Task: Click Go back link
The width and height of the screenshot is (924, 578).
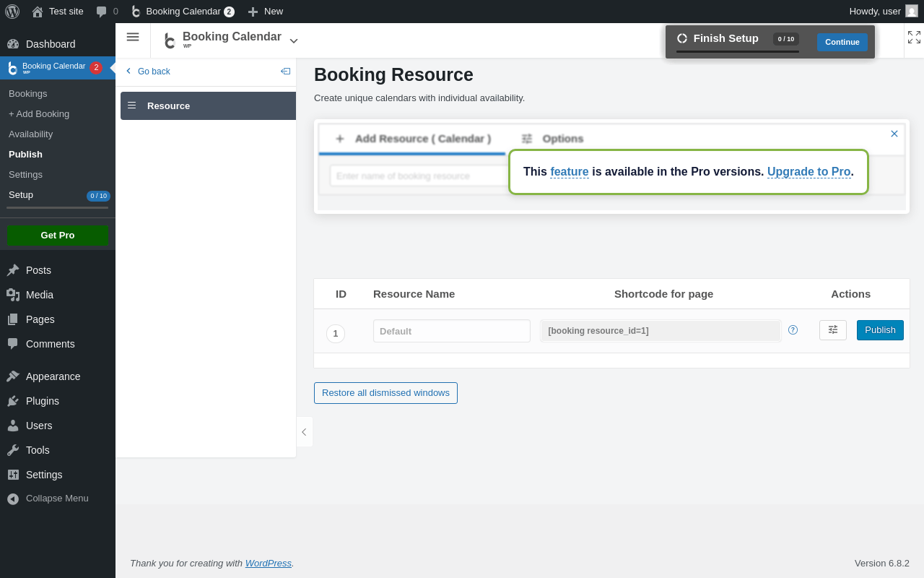Action: tap(148, 72)
